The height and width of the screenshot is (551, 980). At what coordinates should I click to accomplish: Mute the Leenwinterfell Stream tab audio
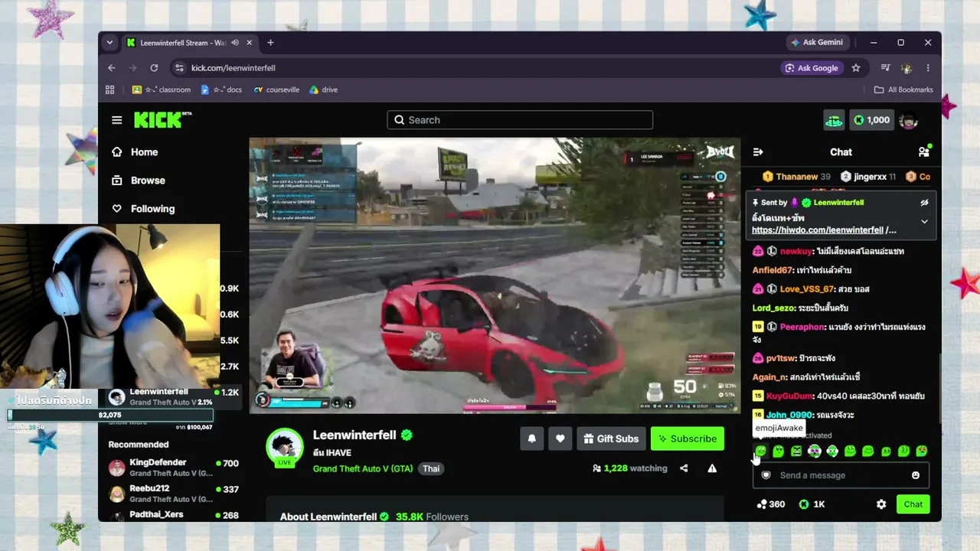(x=235, y=43)
